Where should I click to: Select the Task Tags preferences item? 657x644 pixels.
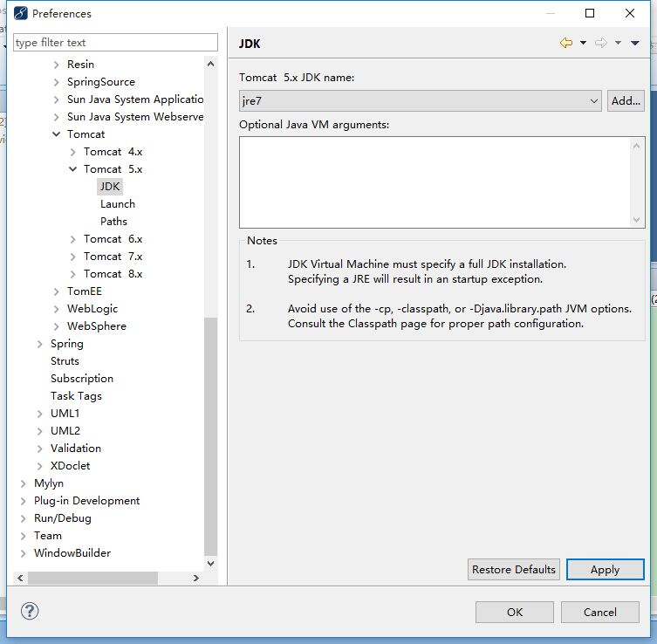coord(76,396)
